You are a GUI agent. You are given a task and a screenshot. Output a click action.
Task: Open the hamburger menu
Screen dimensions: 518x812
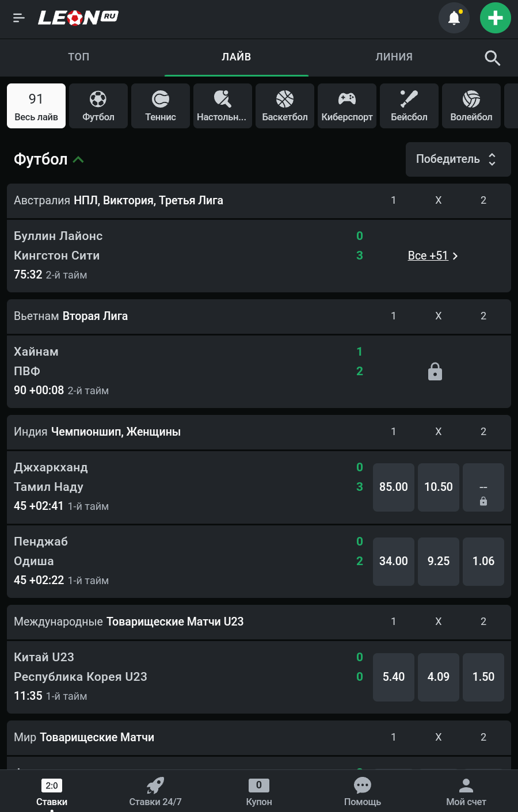pyautogui.click(x=19, y=18)
